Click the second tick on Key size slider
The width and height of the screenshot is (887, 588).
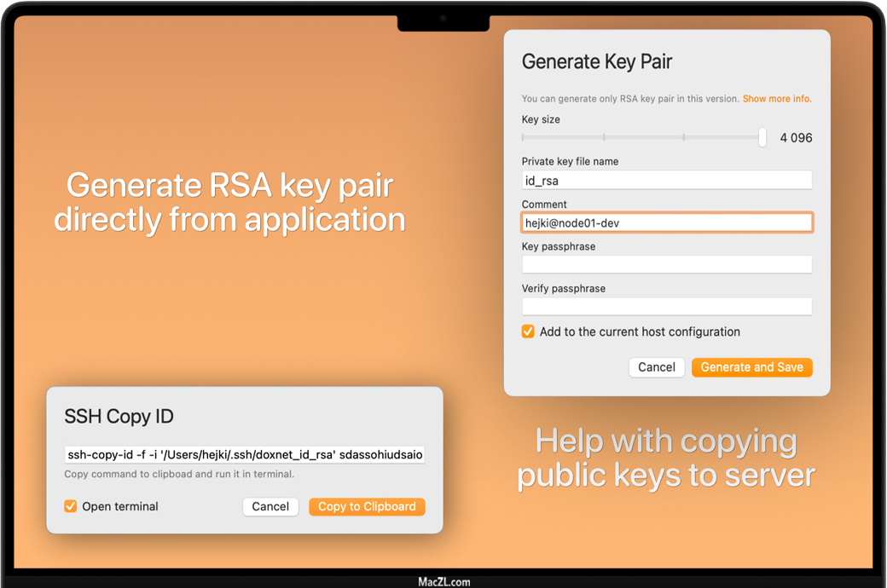[x=604, y=137]
